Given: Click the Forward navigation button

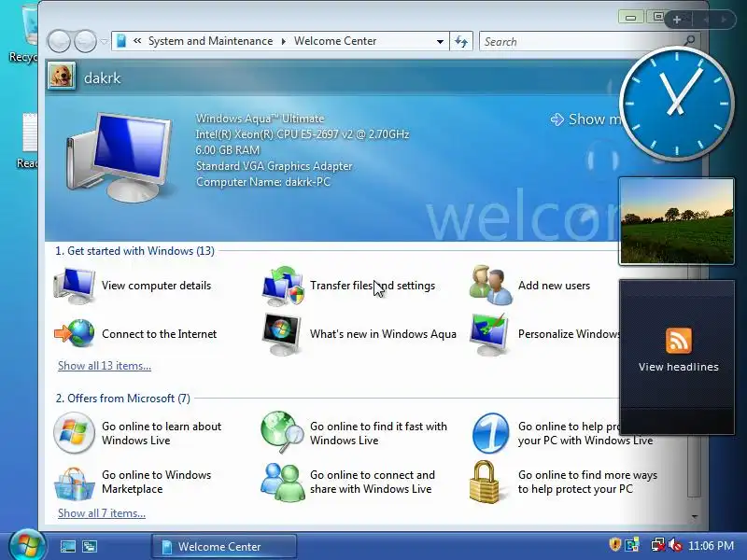Looking at the screenshot, I should [85, 41].
